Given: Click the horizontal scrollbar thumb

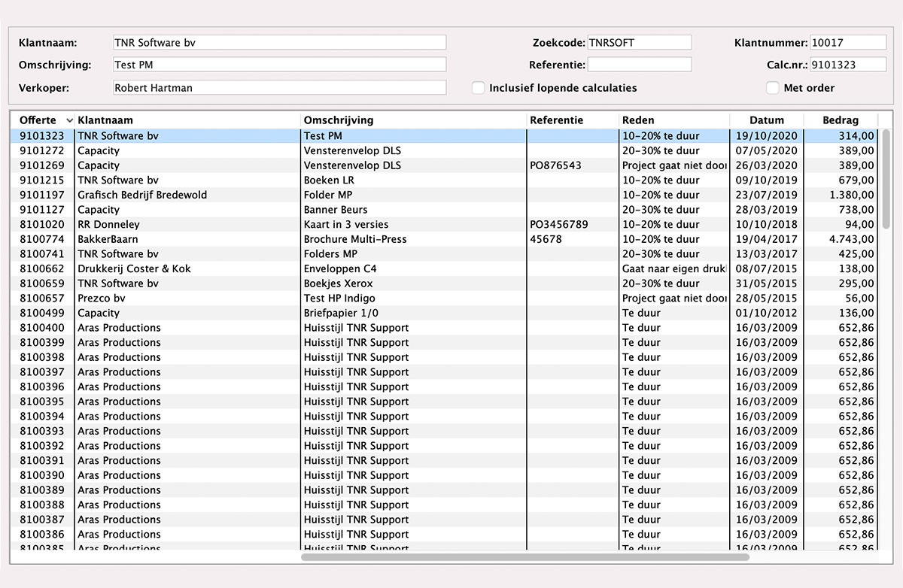Looking at the screenshot, I should (x=525, y=557).
